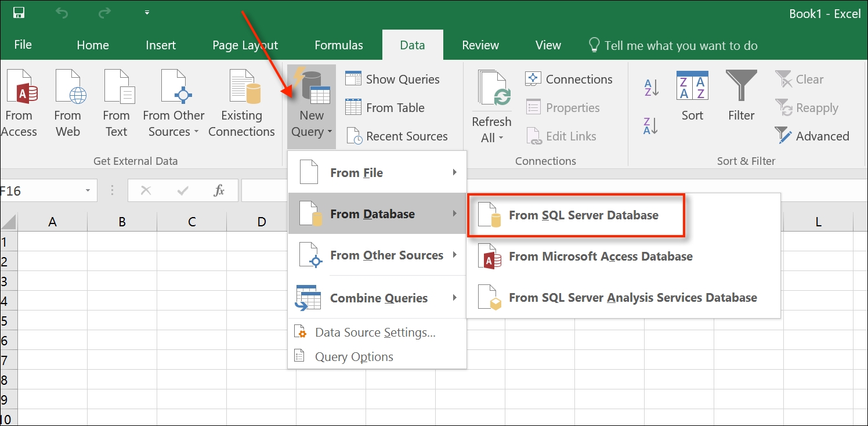This screenshot has width=868, height=426.
Task: Click the Tell me what you want to do box
Action: (673, 45)
